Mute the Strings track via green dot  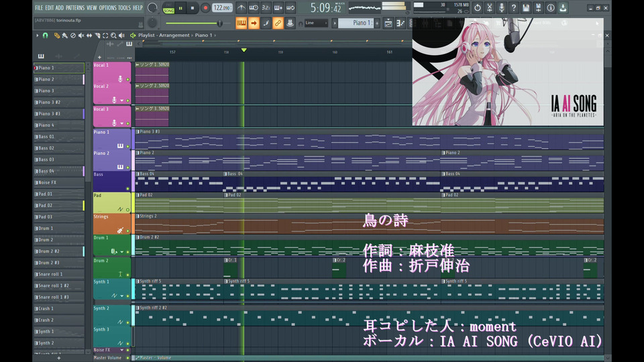[x=127, y=231]
